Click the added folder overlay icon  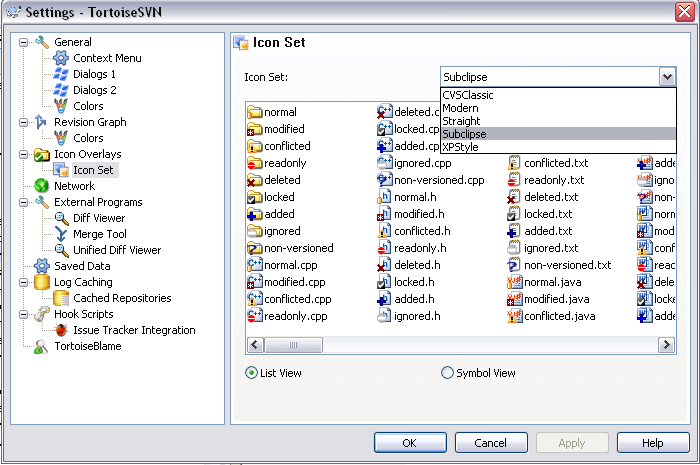[254, 214]
